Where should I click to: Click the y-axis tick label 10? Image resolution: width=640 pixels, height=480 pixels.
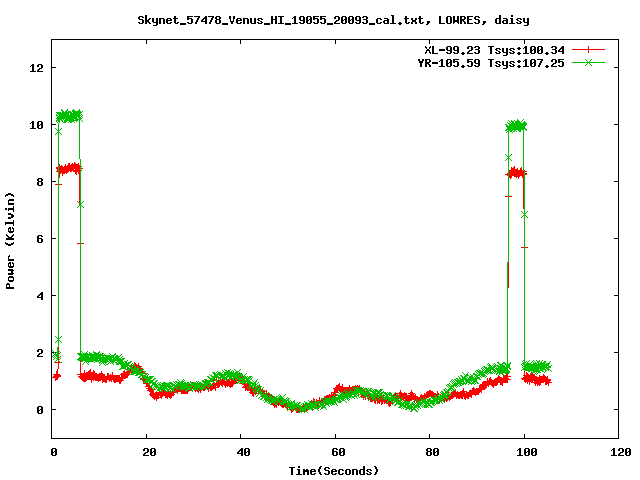pos(36,125)
